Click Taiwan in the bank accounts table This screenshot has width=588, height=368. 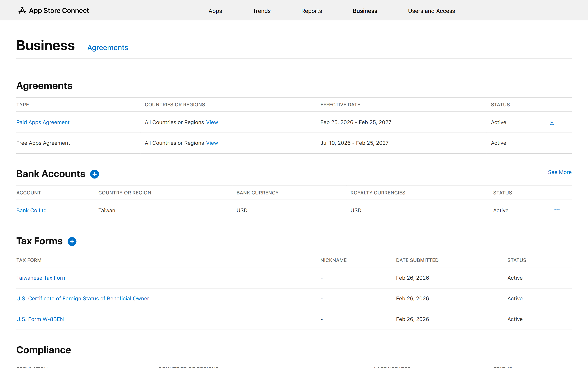pos(107,211)
